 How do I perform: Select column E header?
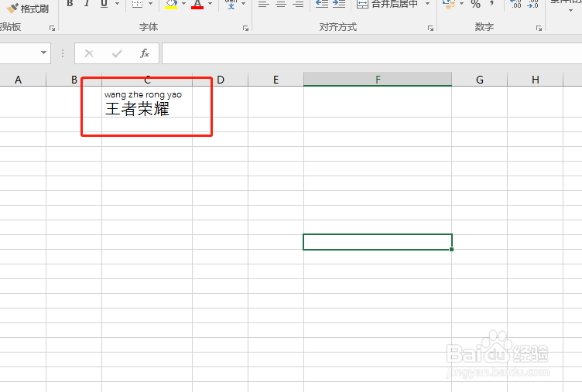coord(276,80)
